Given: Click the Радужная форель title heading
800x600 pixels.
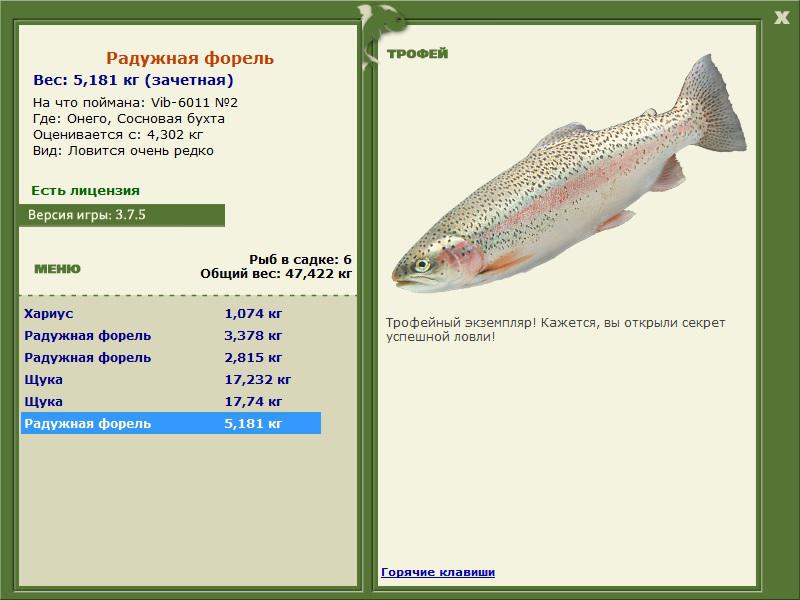Looking at the screenshot, I should (x=190, y=58).
